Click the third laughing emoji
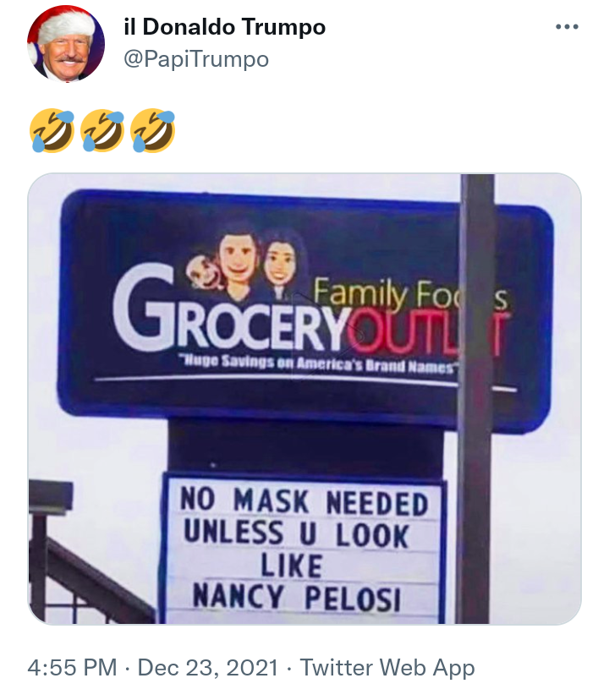Screen dimensions: 609x700 tap(153, 130)
